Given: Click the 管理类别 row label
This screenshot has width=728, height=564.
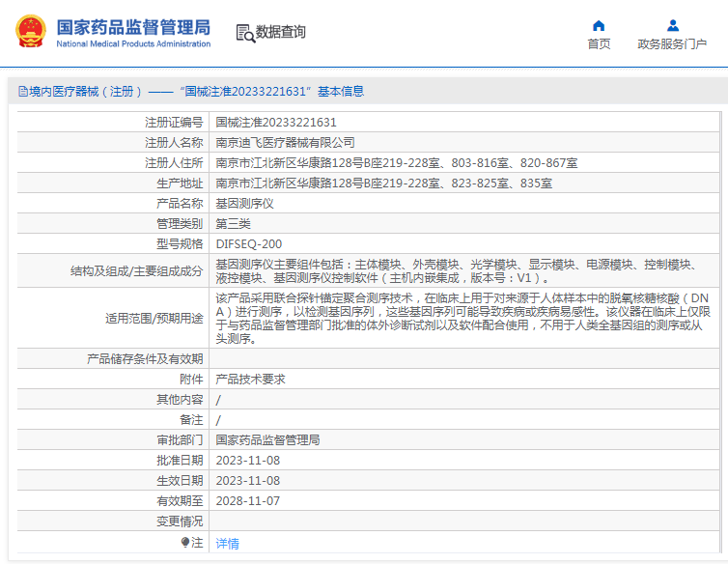Looking at the screenshot, I should (180, 224).
